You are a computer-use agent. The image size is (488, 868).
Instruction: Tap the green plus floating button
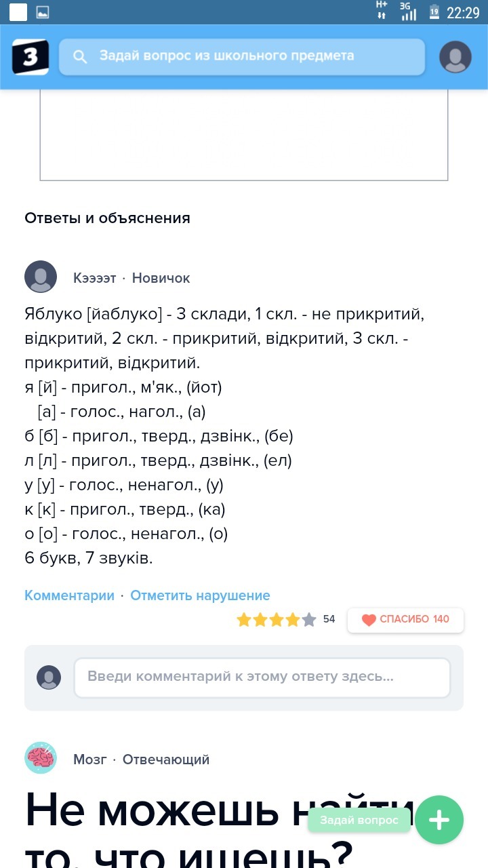(x=439, y=820)
